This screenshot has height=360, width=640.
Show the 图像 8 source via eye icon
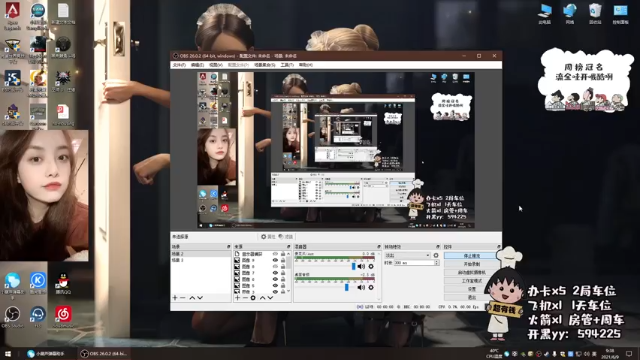(x=275, y=267)
